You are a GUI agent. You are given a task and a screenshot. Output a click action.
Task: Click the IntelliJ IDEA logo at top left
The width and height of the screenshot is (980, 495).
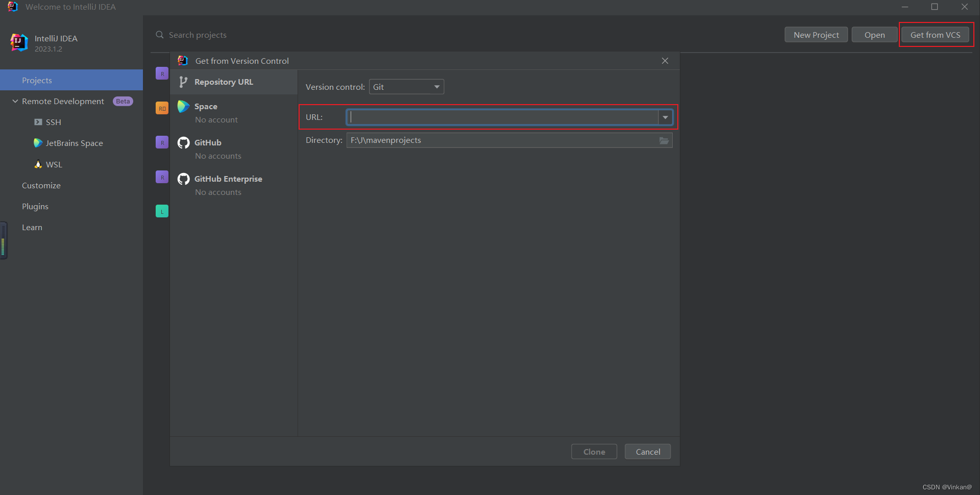coord(18,42)
